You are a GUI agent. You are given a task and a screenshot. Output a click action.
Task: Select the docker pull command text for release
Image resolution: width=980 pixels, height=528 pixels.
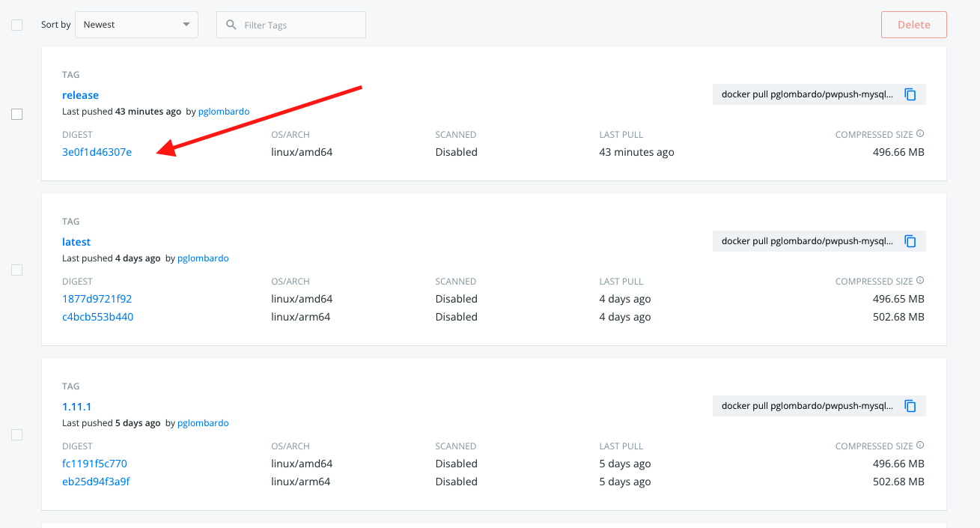pos(807,94)
